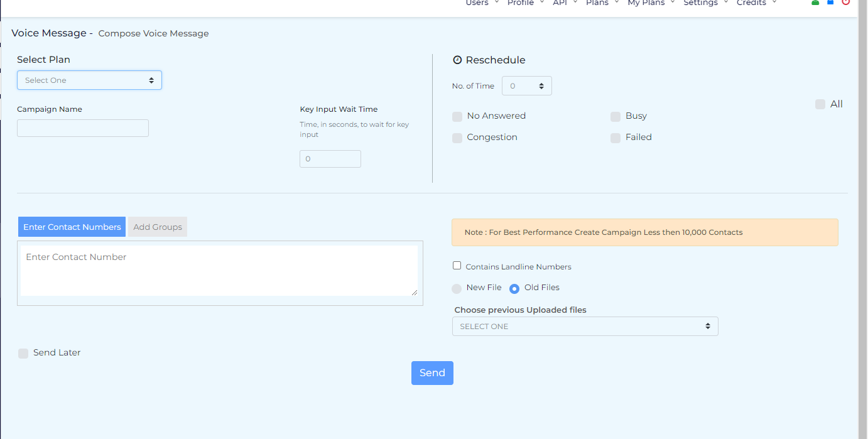Click the red power logout icon
The width and height of the screenshot is (868, 439).
(x=845, y=3)
